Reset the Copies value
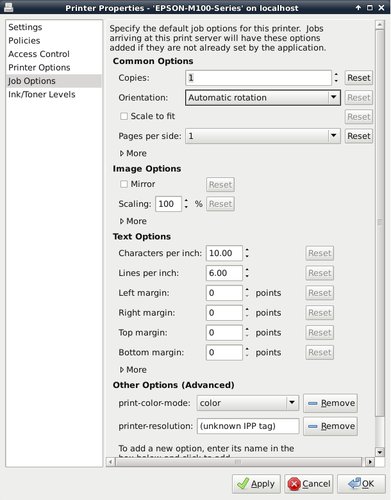Image resolution: width=391 pixels, height=500 pixels. [359, 78]
